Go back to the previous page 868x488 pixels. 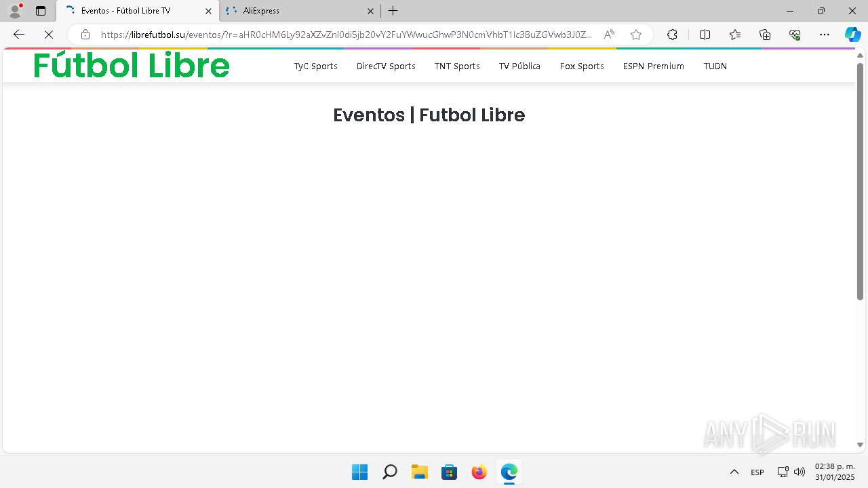pos(19,35)
